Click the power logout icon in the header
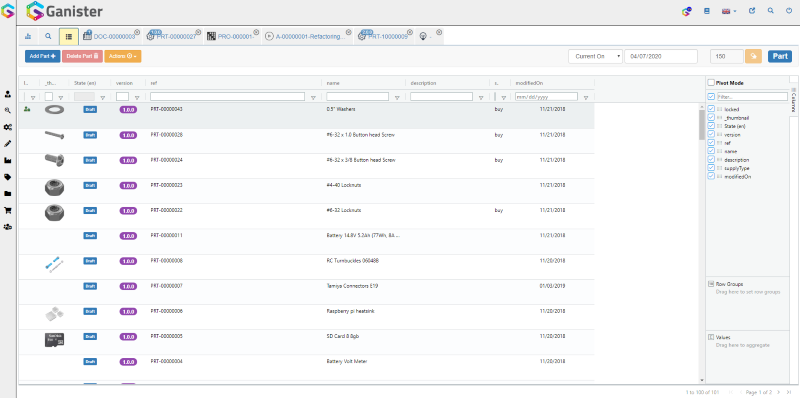The height and width of the screenshot is (398, 800). coord(789,11)
